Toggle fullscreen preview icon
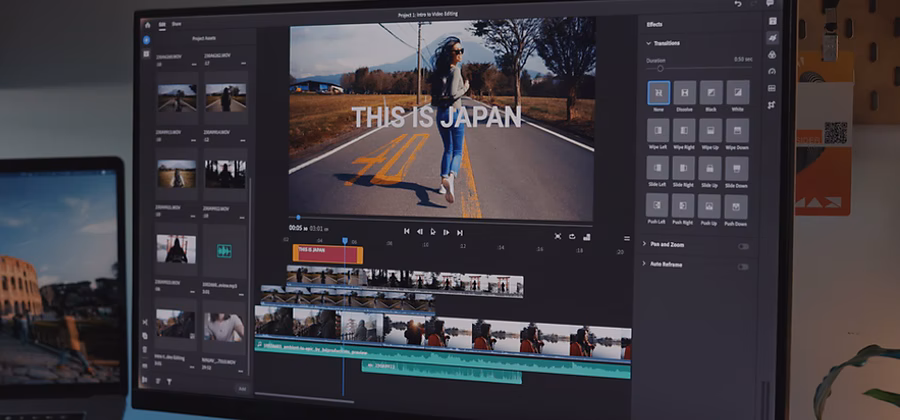The image size is (900, 420). (x=558, y=236)
